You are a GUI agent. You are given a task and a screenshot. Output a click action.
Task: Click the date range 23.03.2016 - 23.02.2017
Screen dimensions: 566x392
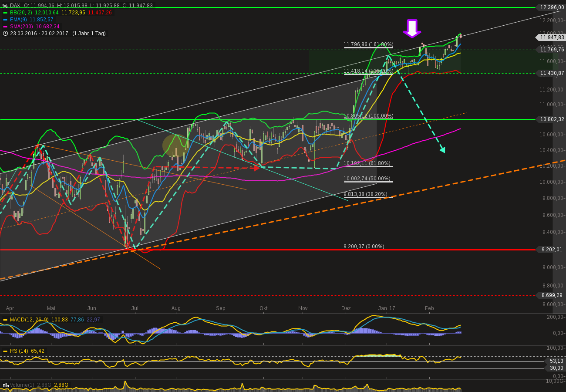coord(39,34)
